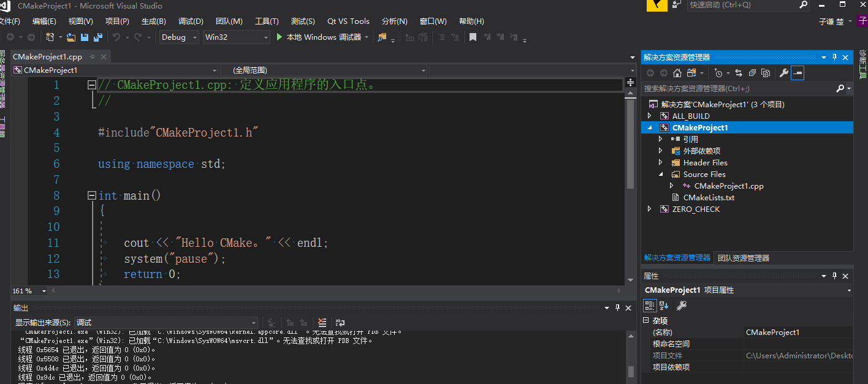Click the Collapse All icon in Solution Explorer

[x=752, y=73]
